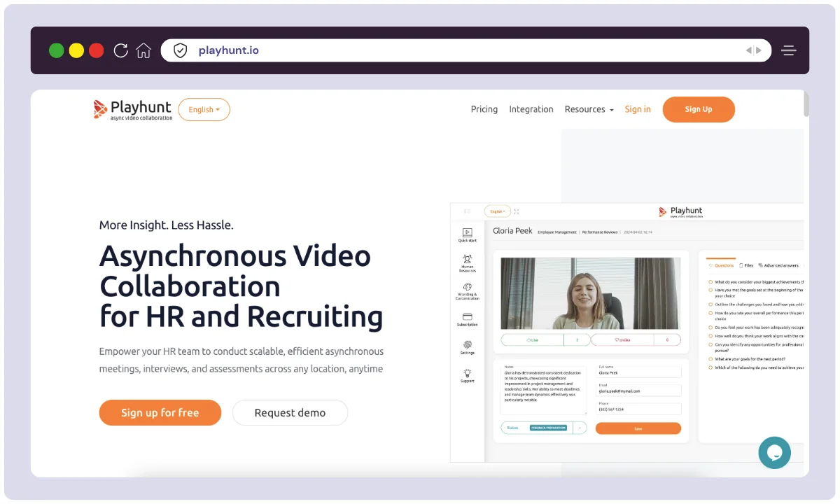
Task: Click the Email field in the form
Action: (x=638, y=391)
